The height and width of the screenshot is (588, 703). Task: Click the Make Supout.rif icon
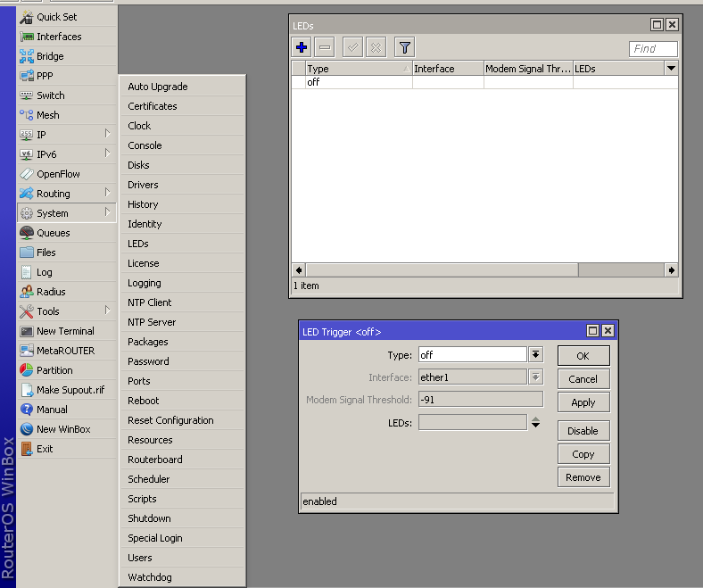27,390
